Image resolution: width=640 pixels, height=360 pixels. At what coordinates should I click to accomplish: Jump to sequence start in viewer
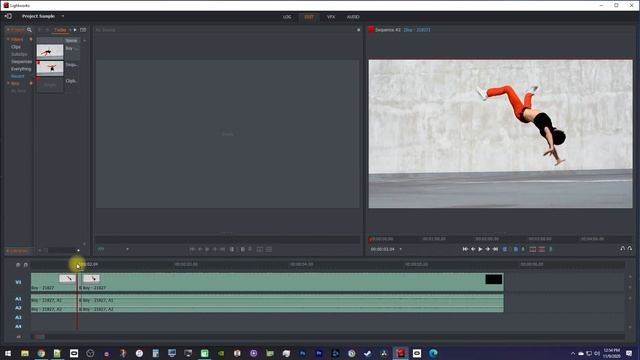tap(465, 249)
